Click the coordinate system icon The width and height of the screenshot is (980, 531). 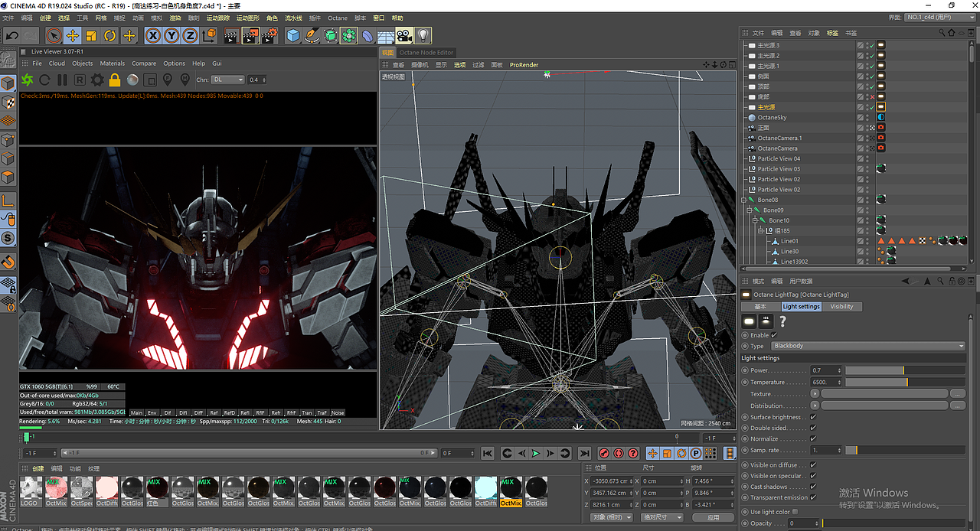pyautogui.click(x=209, y=35)
